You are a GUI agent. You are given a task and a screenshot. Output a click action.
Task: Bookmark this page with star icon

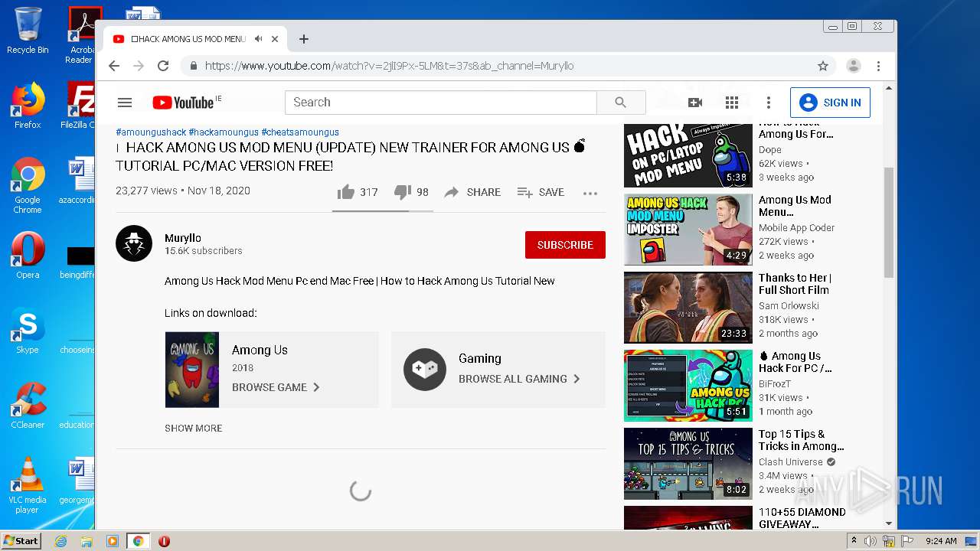tap(823, 66)
